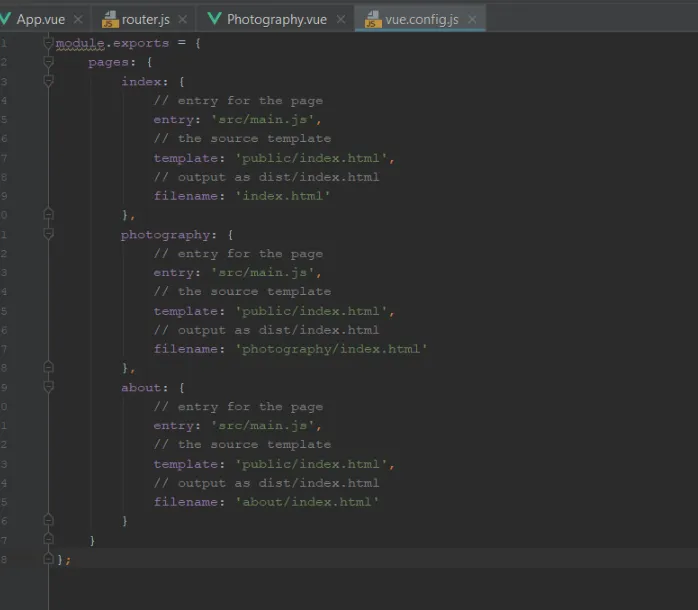Click fold end marker of index block

[x=49, y=215]
